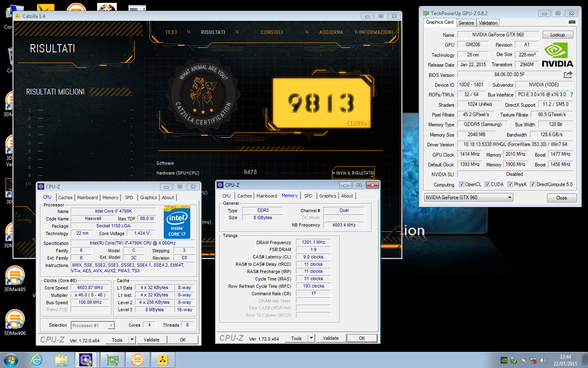Launch Internet Explorer from the taskbar
The height and width of the screenshot is (368, 588).
pos(37,360)
